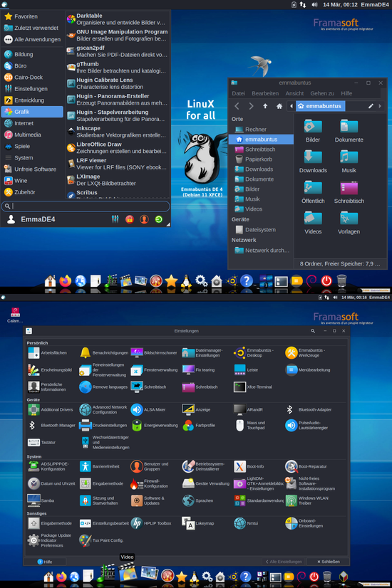This screenshot has height=588, width=392.
Task: Select Dateisystem under Geräte
Action: pyautogui.click(x=261, y=229)
